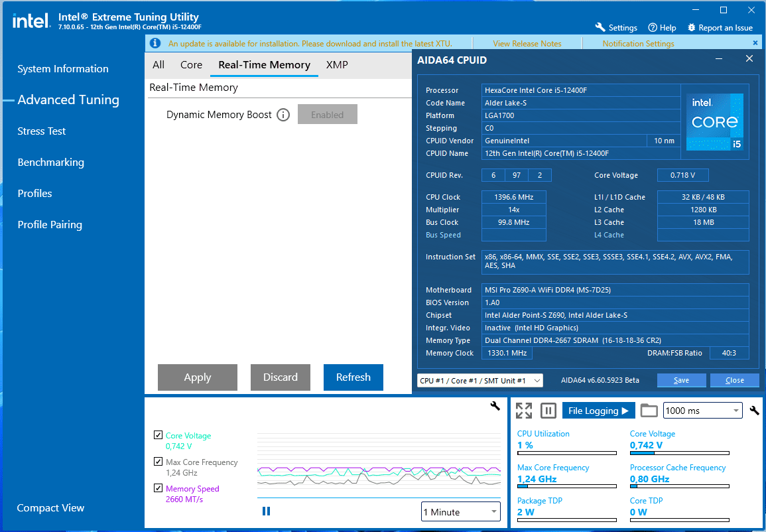Click View Release Notes link
The width and height of the screenshot is (766, 532).
(x=527, y=44)
